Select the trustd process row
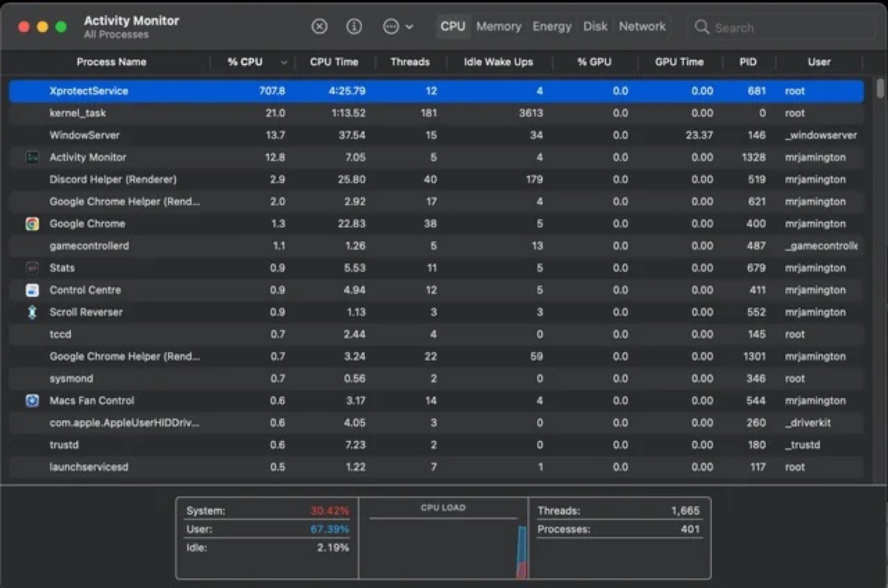This screenshot has height=588, width=888. (436, 445)
